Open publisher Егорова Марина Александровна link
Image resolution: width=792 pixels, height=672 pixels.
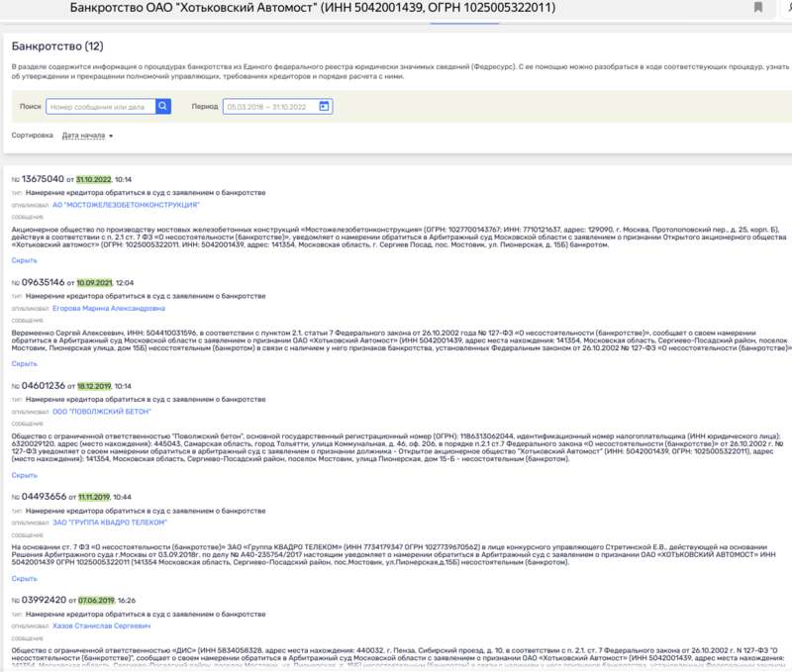click(x=109, y=308)
